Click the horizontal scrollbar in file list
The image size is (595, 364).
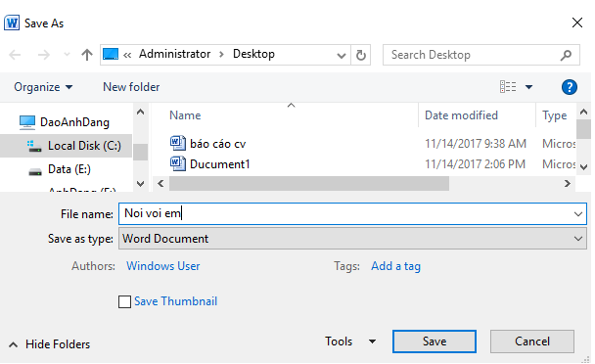pyautogui.click(x=309, y=184)
